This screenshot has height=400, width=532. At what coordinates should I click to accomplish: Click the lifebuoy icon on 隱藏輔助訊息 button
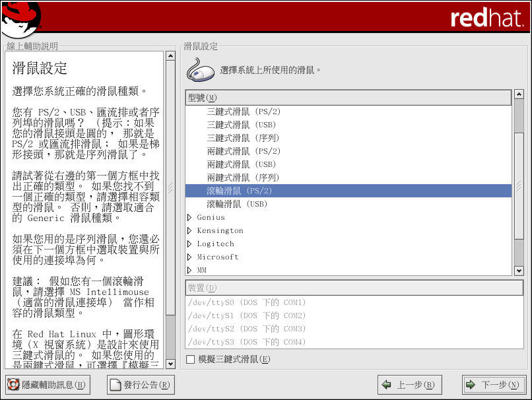(x=13, y=385)
